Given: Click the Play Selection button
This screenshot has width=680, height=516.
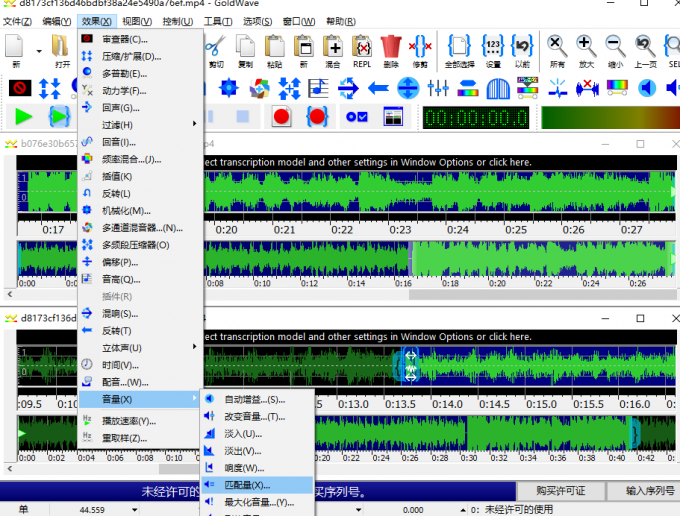Looking at the screenshot, I should [x=59, y=117].
